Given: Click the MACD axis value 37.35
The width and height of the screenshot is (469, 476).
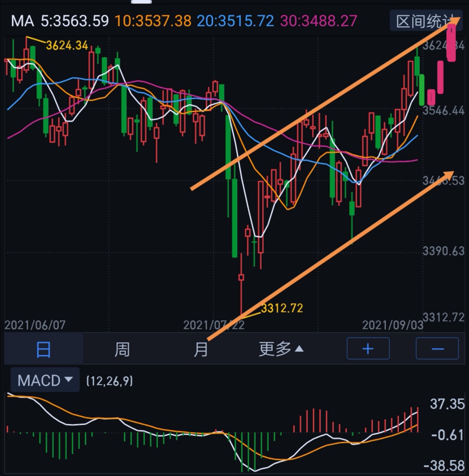Looking at the screenshot, I should [x=447, y=404].
